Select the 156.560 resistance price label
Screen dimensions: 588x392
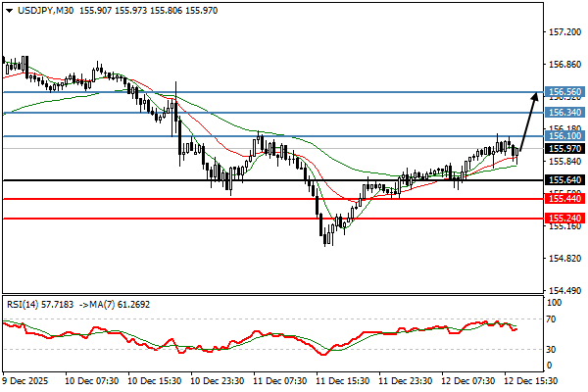[x=563, y=92]
